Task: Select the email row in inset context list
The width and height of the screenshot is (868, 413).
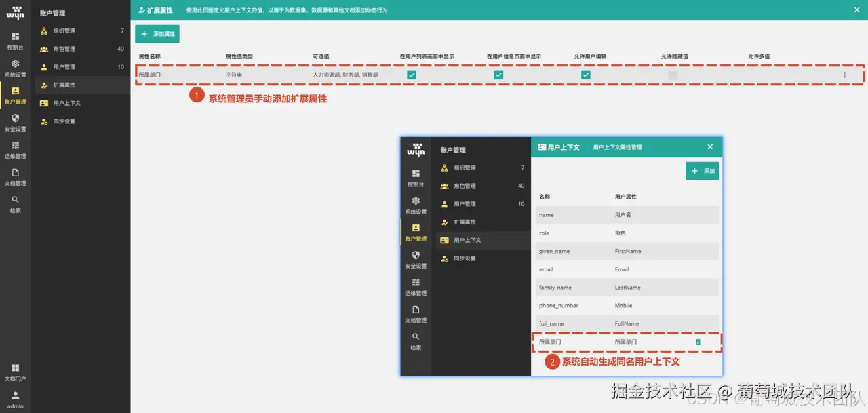Action: [627, 269]
